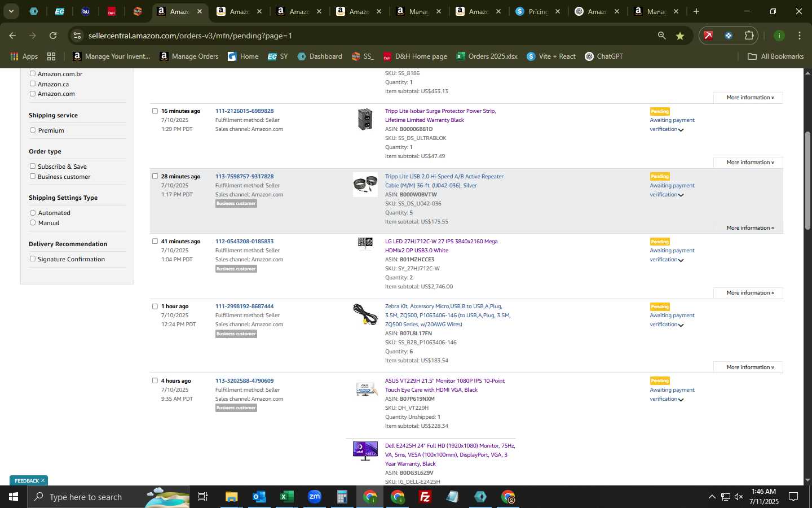The width and height of the screenshot is (812, 508).
Task: Open the Orders 2025.xlsx bookmark
Action: (487, 56)
